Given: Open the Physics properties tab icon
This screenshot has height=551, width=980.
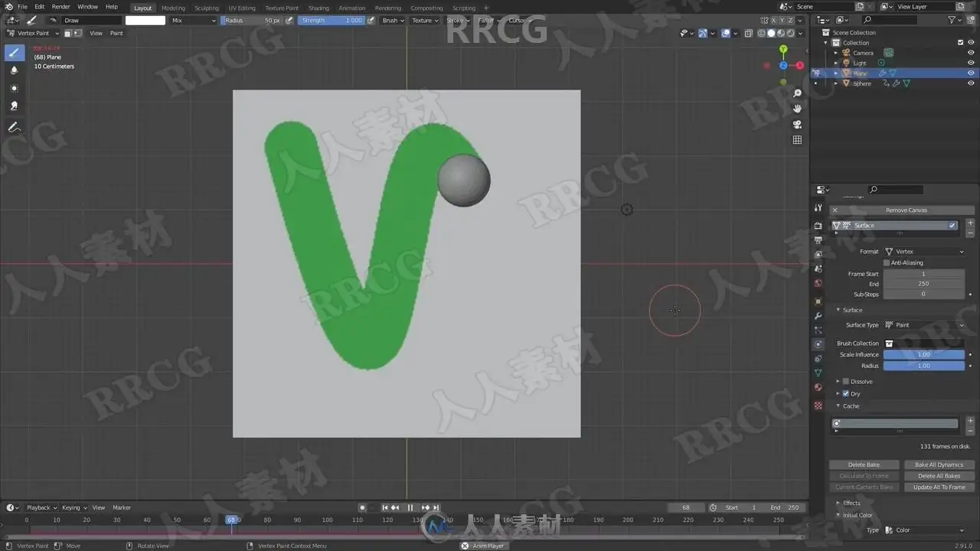Looking at the screenshot, I should (818, 344).
